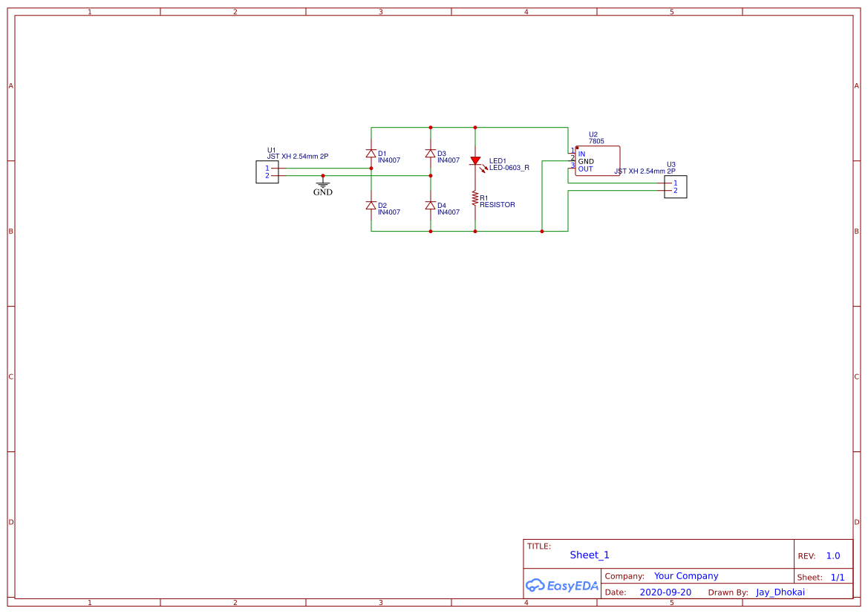868x614 pixels.
Task: Select the date 2020-09-20 in title block
Action: point(665,592)
